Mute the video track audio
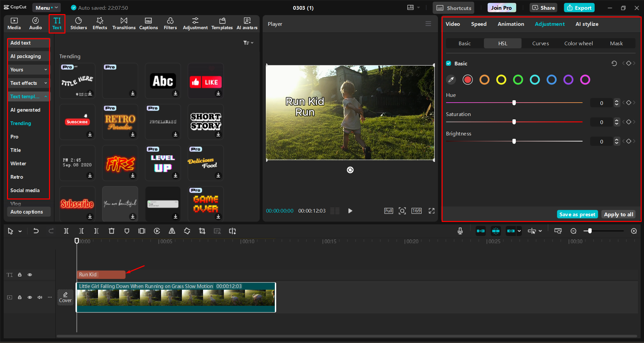This screenshot has width=644, height=343. click(40, 297)
